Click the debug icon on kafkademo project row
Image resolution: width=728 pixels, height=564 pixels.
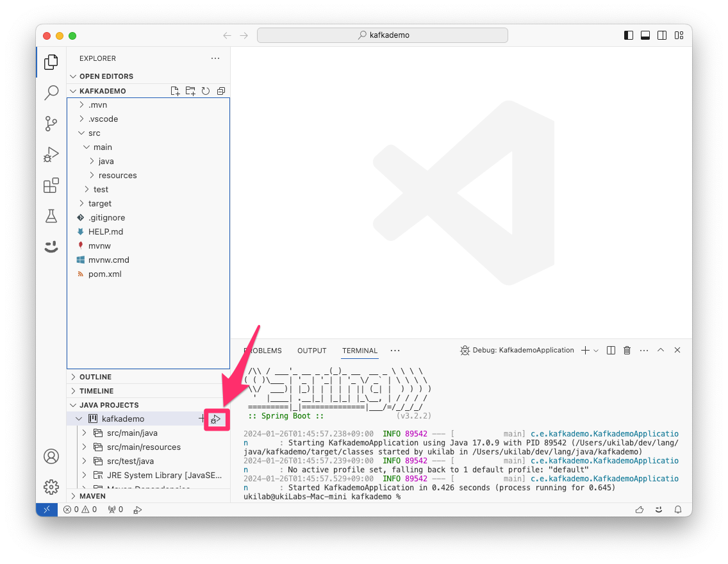(x=216, y=419)
